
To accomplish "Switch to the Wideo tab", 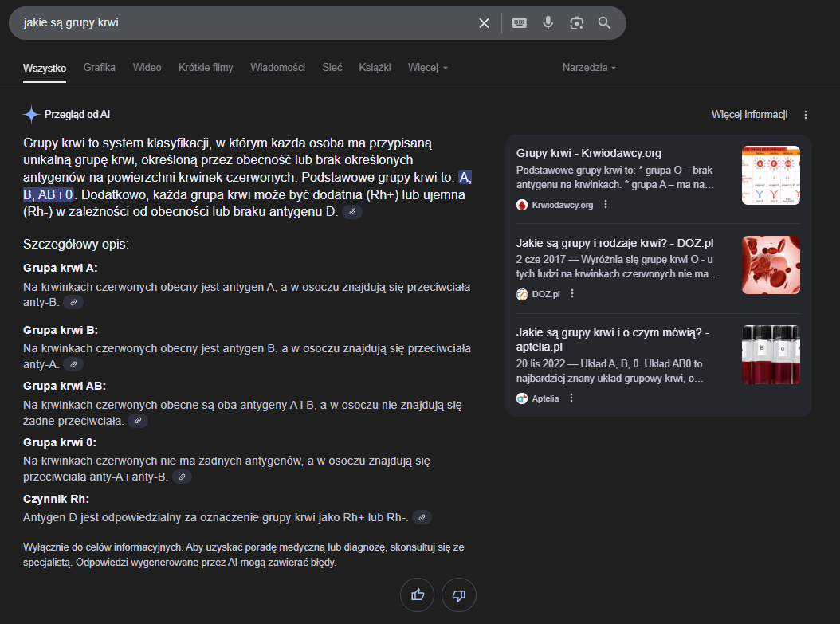I will (147, 68).
